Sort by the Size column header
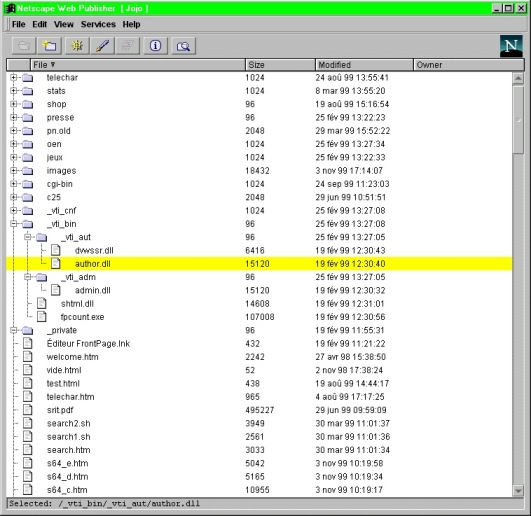Viewport: 531px width, 516px height. click(x=280, y=65)
